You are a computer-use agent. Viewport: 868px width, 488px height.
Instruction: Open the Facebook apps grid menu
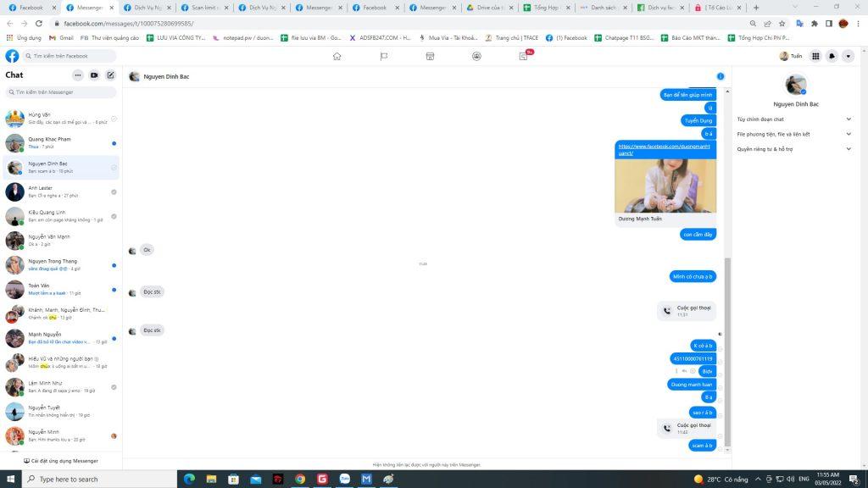tap(815, 56)
